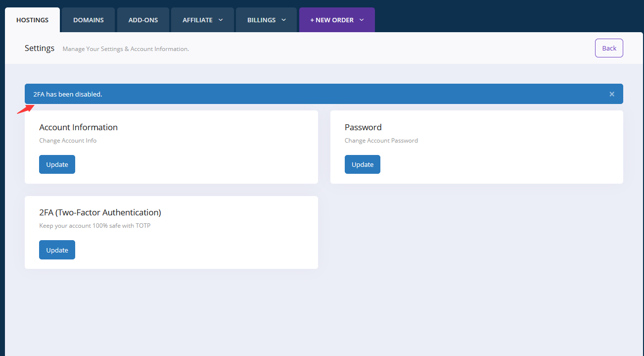Switch to the HOSTINGS tab
The image size is (644, 356).
32,20
